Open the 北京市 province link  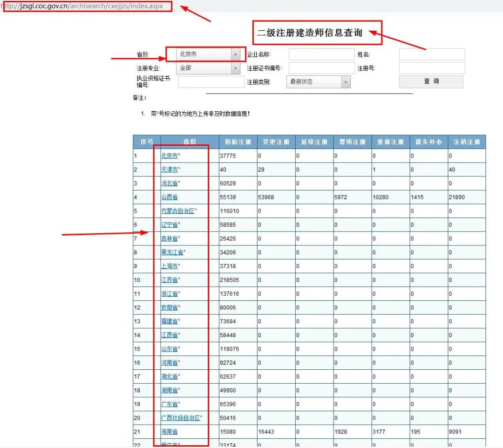[x=170, y=156]
